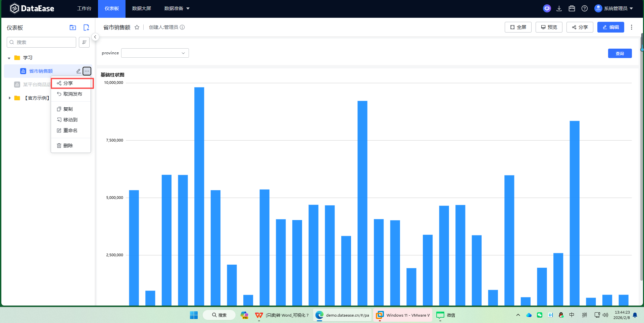Viewport: 644px width, 323px height.
Task: Favorite the 省市销售额 dashboard with the star
Action: click(x=137, y=28)
